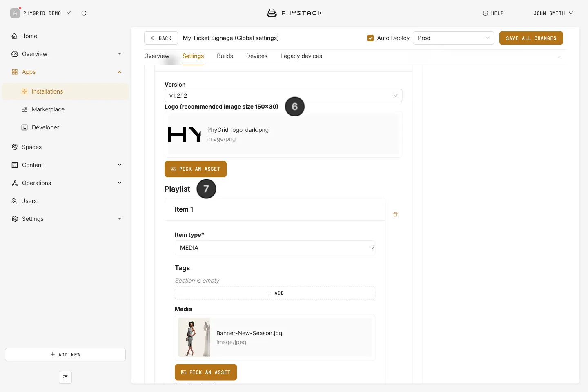Open the Prod environment dropdown
The width and height of the screenshot is (588, 392).
pyautogui.click(x=454, y=38)
